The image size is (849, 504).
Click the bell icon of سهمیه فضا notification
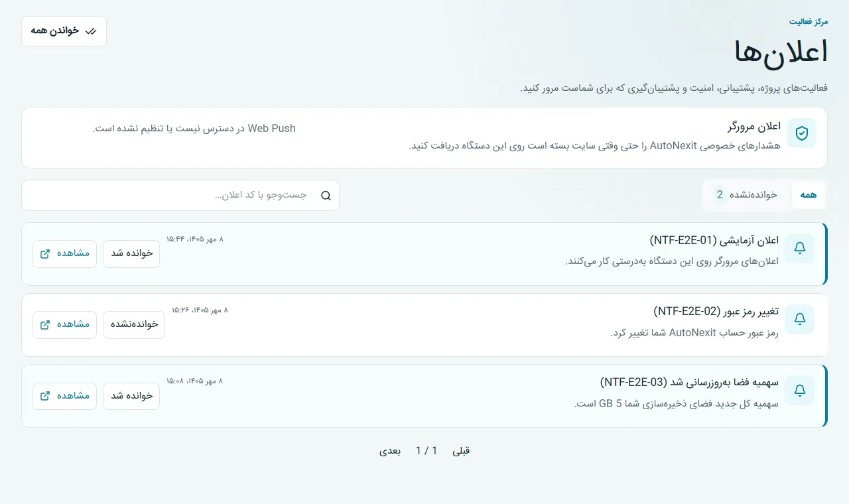800,391
